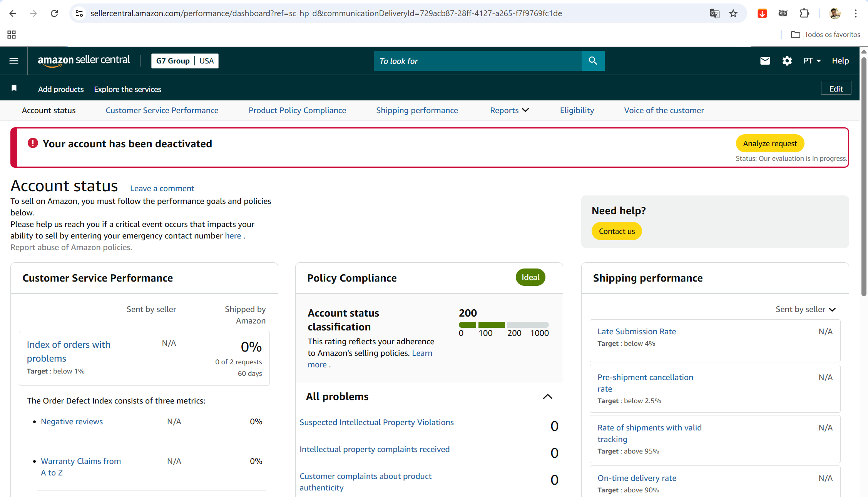Open the red download extension icon
The width and height of the screenshot is (868, 497).
[762, 13]
